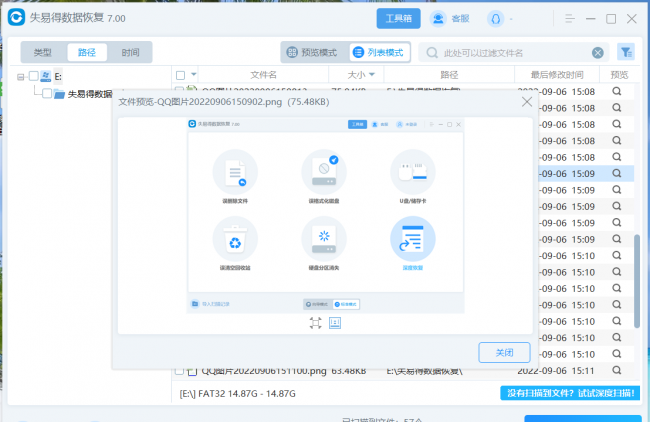Screen dimensions: 650x422
Task: Preview the file modified at 15:11
Action: (617, 370)
